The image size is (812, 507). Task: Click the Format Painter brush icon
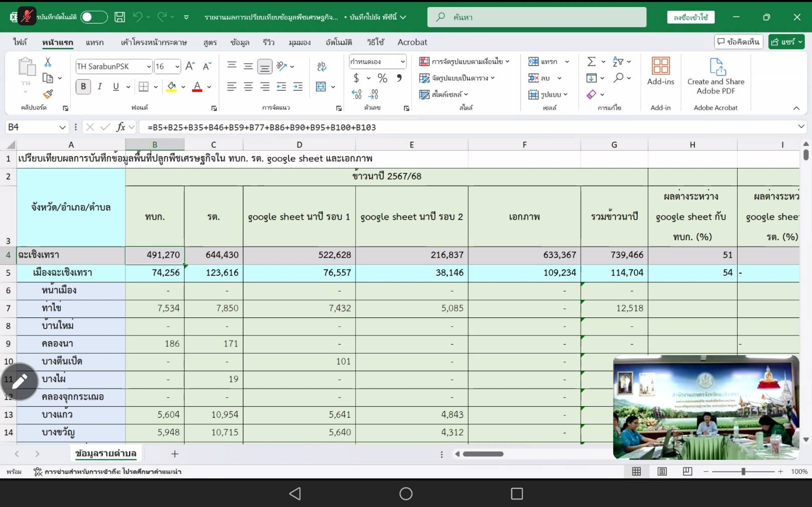click(48, 94)
